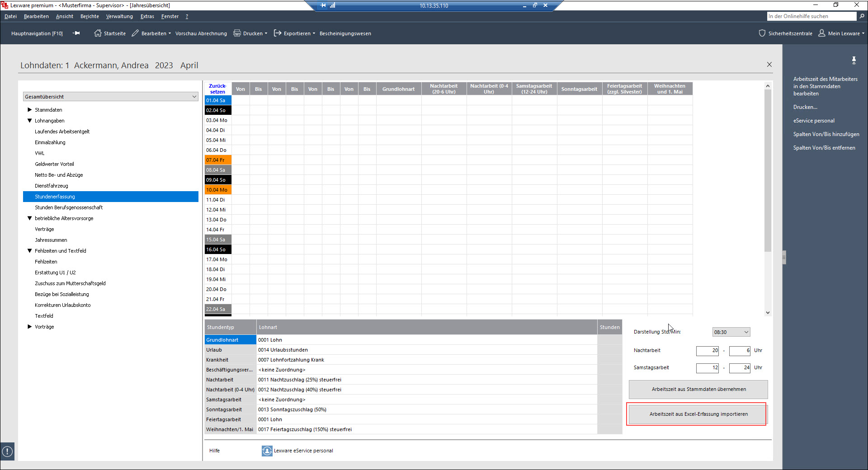Click the right panel collapse handle

pos(784,257)
